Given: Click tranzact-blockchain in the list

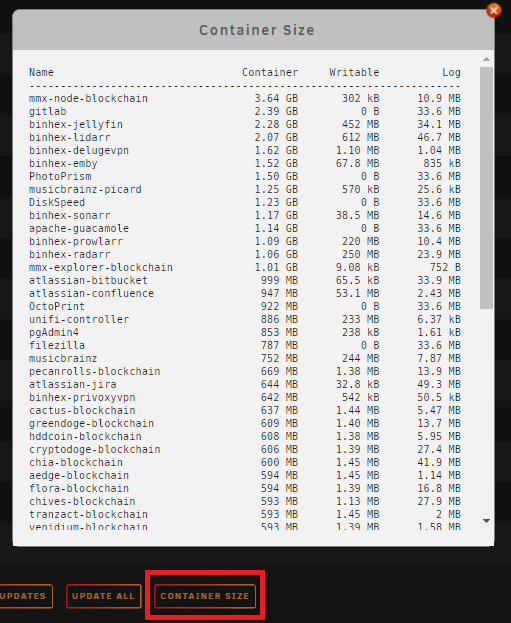Looking at the screenshot, I should tap(88, 515).
